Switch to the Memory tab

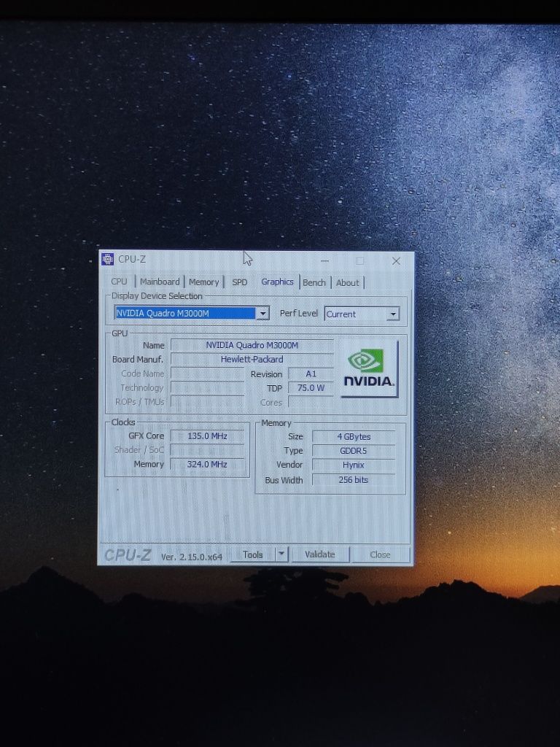(204, 282)
